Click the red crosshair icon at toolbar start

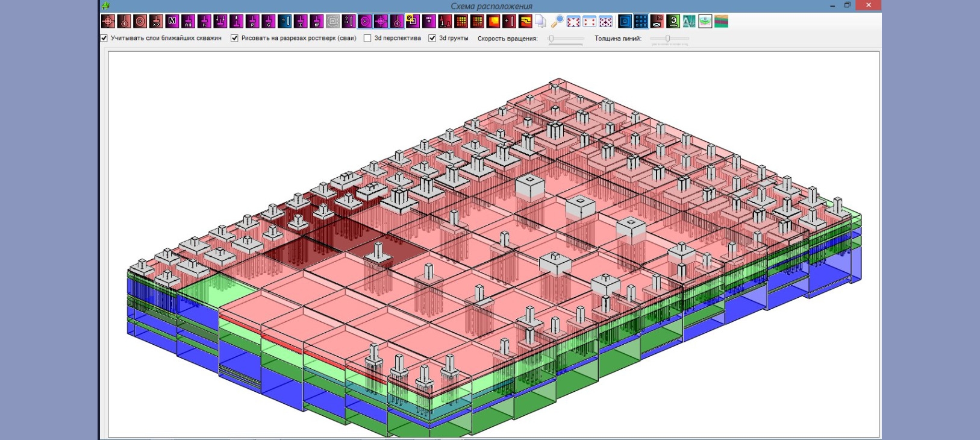tap(108, 22)
